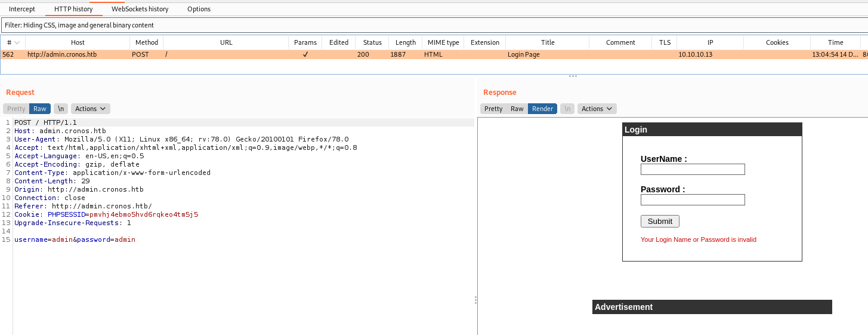Image resolution: width=868 pixels, height=335 pixels.
Task: Switch to the Intercept tab
Action: click(x=21, y=9)
